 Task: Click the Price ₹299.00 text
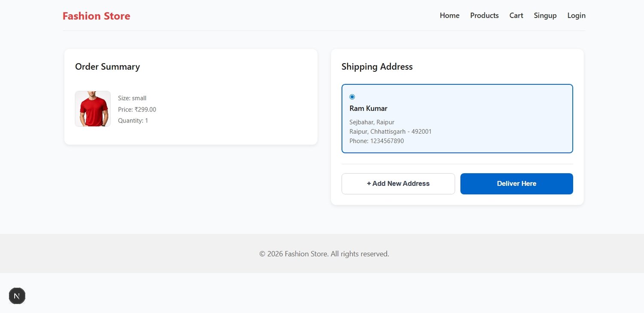[x=137, y=110]
